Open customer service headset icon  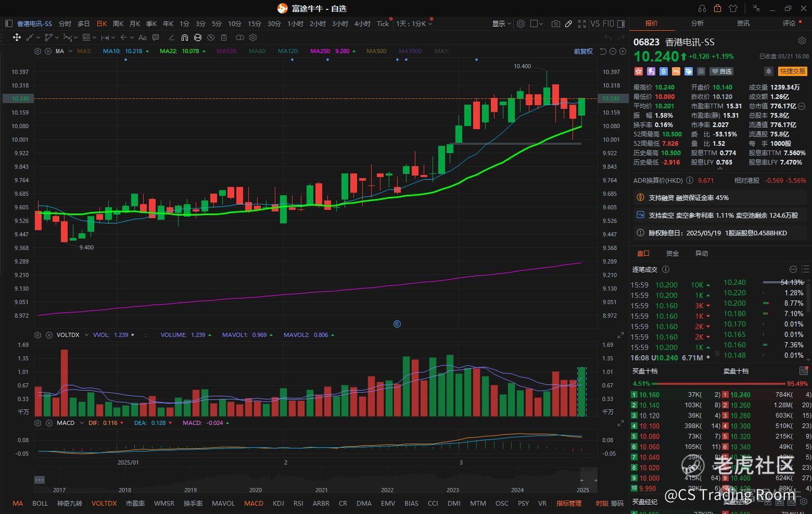[702, 8]
